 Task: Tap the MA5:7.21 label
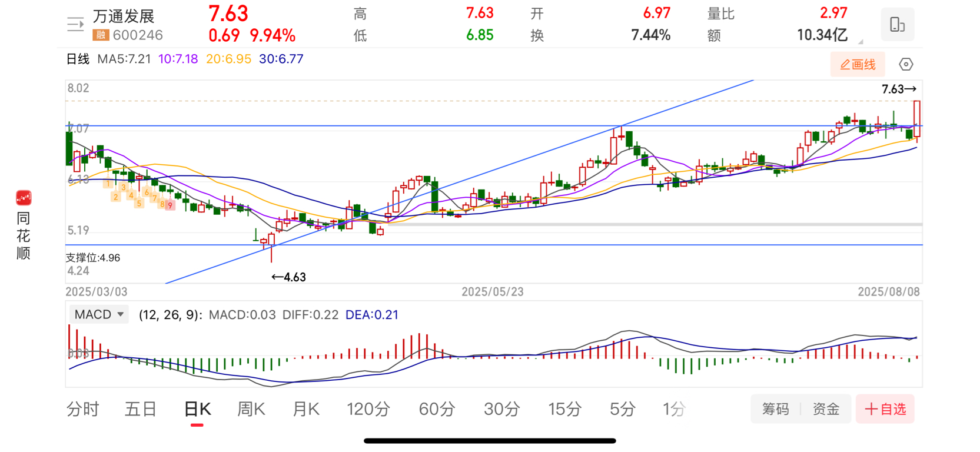point(124,59)
